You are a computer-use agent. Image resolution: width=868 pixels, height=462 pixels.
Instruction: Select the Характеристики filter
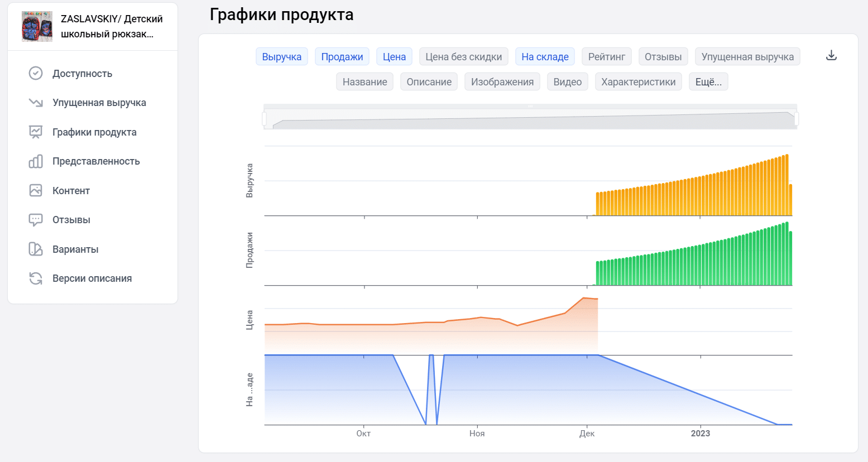pyautogui.click(x=638, y=81)
